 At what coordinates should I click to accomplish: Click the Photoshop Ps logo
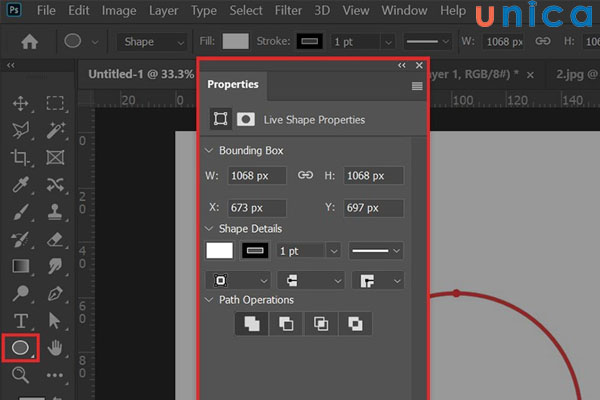pos(14,10)
